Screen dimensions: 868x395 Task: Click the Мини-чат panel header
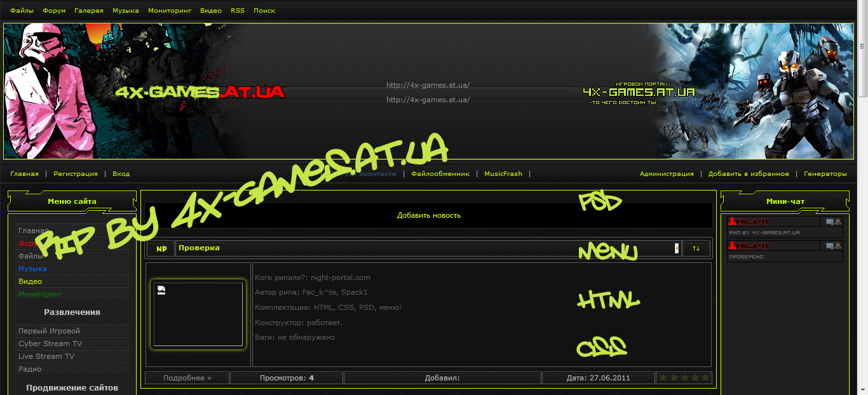(x=785, y=201)
